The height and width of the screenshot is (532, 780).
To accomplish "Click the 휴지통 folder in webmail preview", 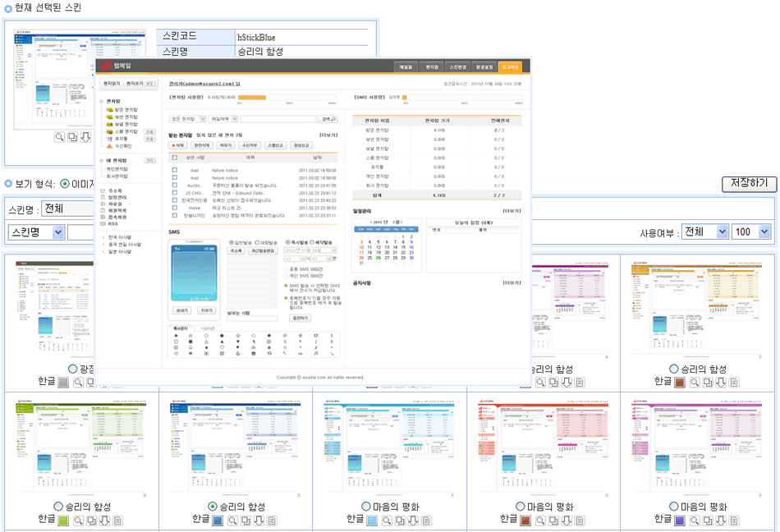I will click(x=121, y=139).
